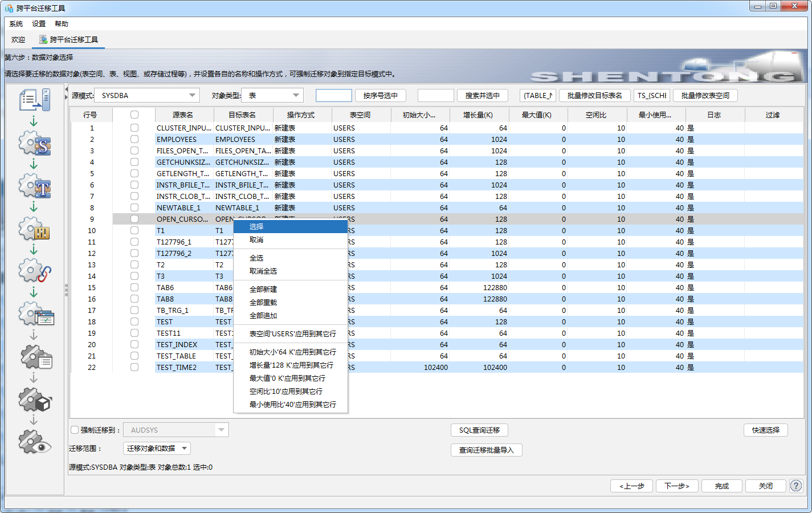
Task: Open the 对象类型 dropdown showing 表
Action: coord(296,95)
